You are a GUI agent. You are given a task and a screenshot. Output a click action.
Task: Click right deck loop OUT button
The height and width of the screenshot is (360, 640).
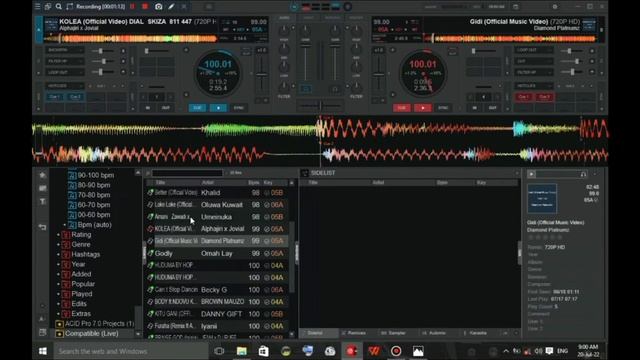point(493,108)
